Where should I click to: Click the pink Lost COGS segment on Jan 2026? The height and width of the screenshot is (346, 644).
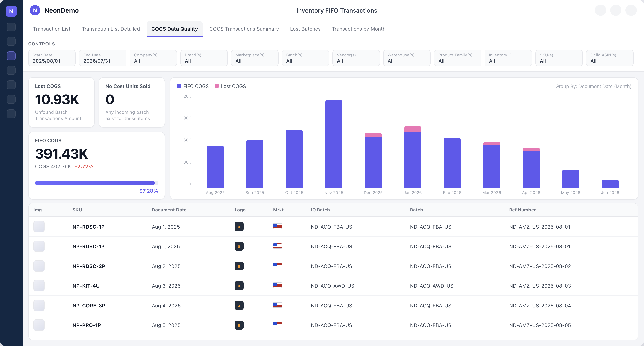click(x=413, y=129)
